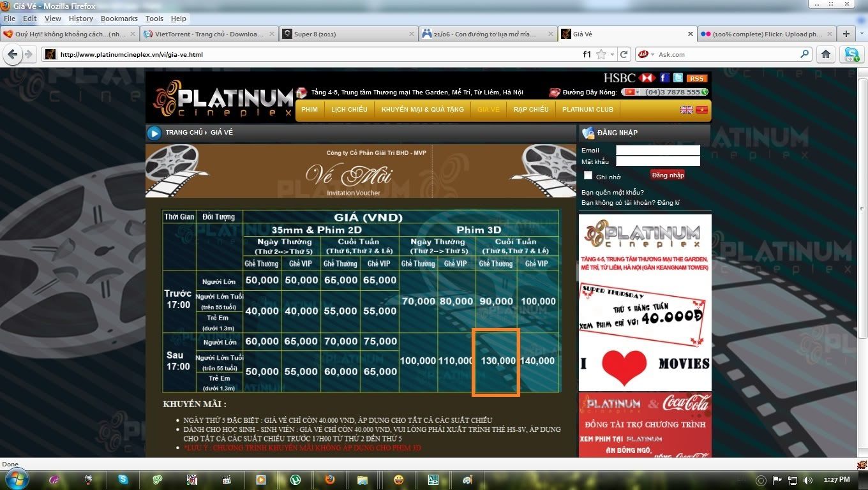The height and width of the screenshot is (490, 868).
Task: Open the History menu
Action: pos(80,19)
